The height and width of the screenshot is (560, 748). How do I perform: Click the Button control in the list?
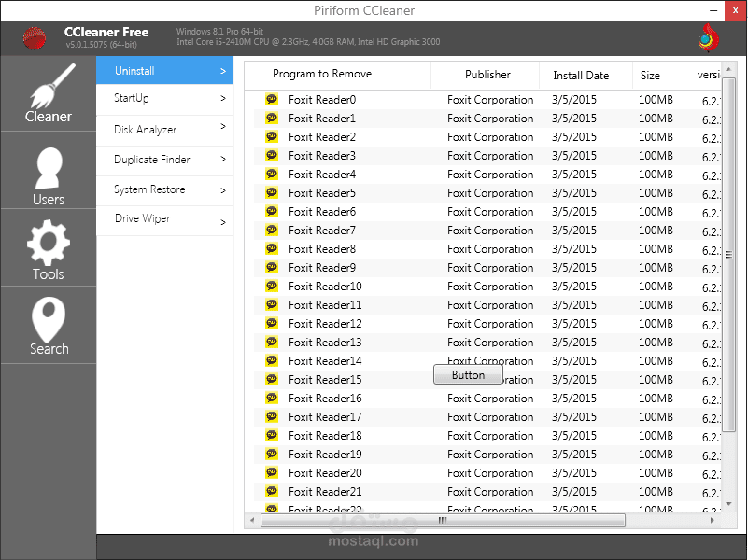click(468, 374)
